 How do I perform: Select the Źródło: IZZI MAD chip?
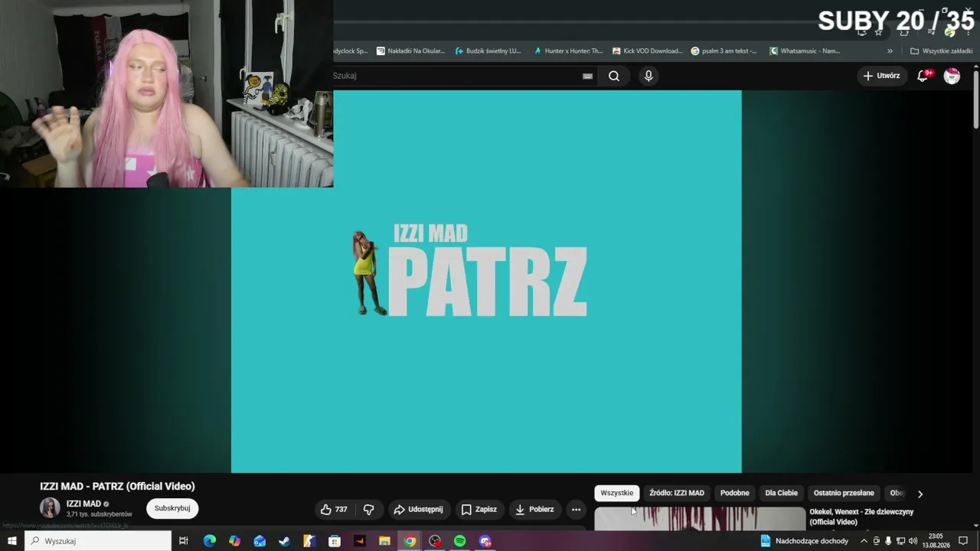(x=677, y=493)
